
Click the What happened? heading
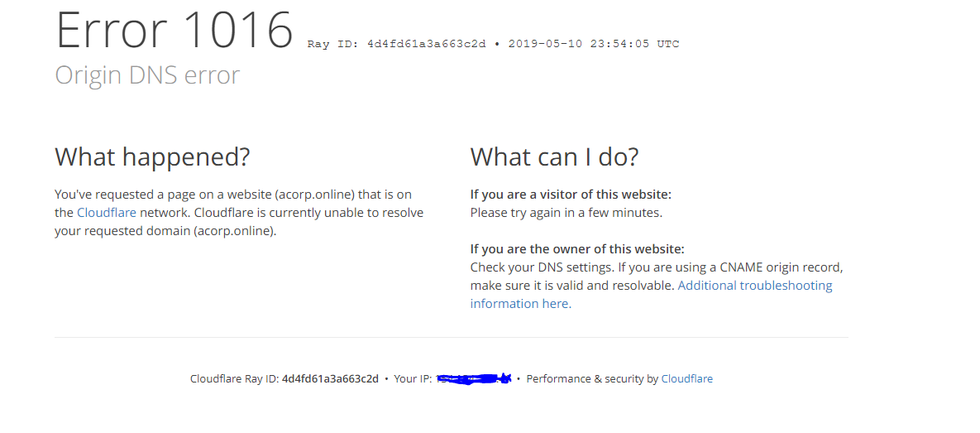[x=152, y=156]
